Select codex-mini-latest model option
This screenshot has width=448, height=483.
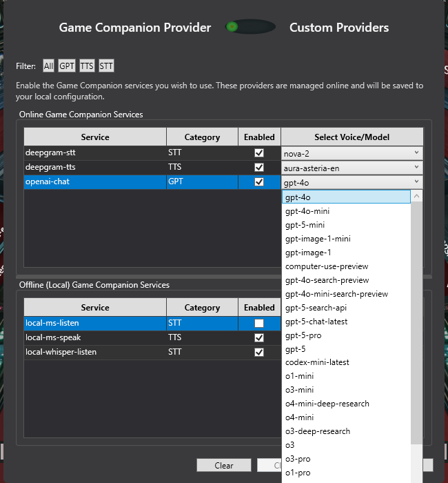[317, 362]
